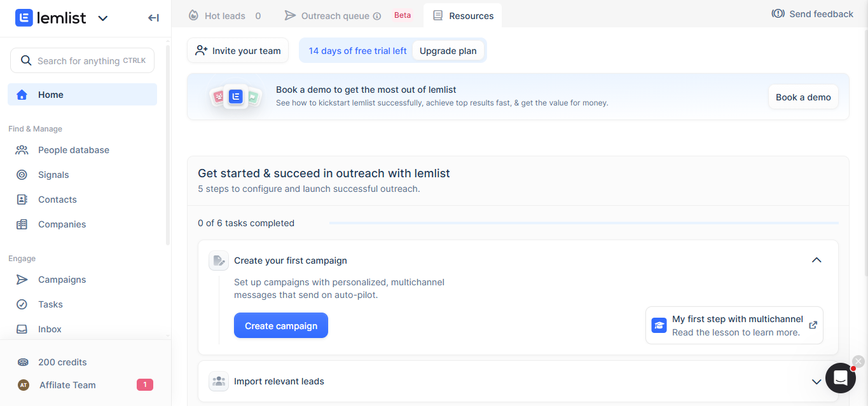The height and width of the screenshot is (406, 868).
Task: Open the lemlist workspace dropdown chevron
Action: click(103, 18)
